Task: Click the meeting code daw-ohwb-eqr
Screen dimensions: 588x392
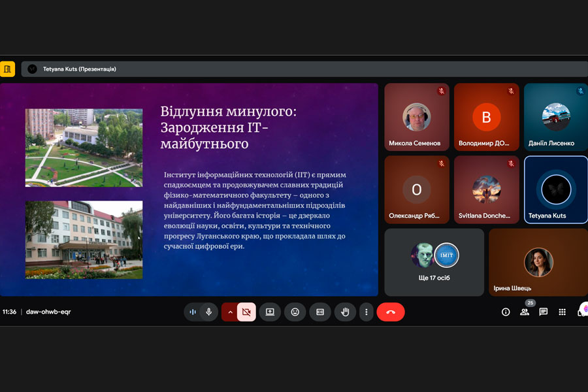Action: coord(48,312)
